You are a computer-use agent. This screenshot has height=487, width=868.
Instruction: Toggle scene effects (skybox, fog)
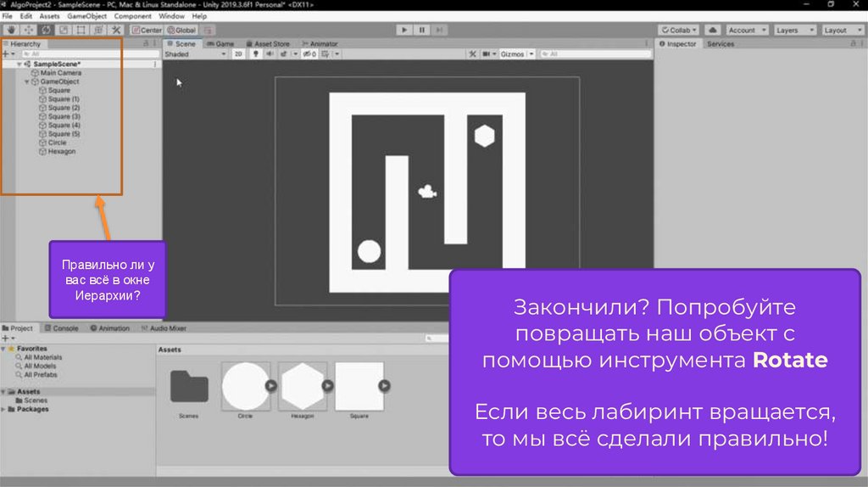point(283,54)
